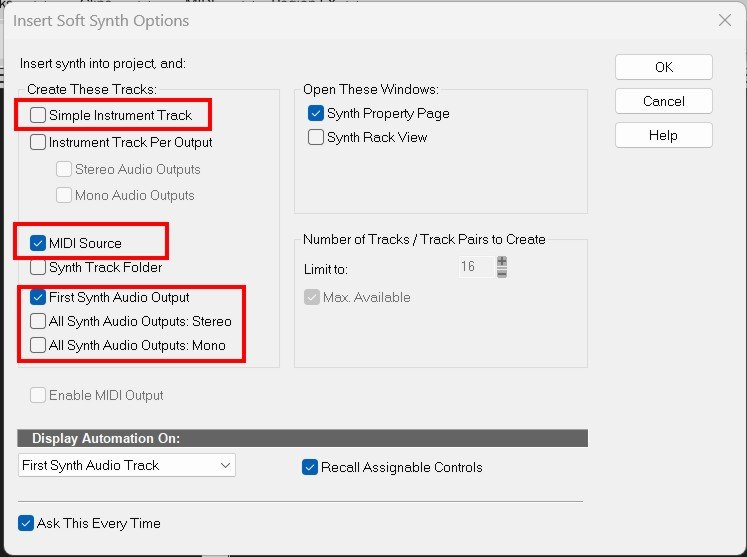The width and height of the screenshot is (747, 557).
Task: Close the Insert Soft Synth Options dialog
Action: [725, 20]
